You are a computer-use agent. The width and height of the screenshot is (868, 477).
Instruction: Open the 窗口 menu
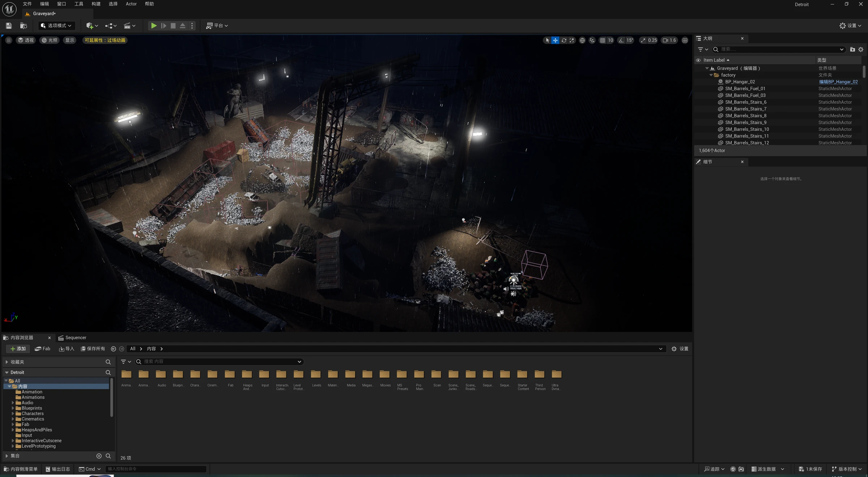coord(61,4)
